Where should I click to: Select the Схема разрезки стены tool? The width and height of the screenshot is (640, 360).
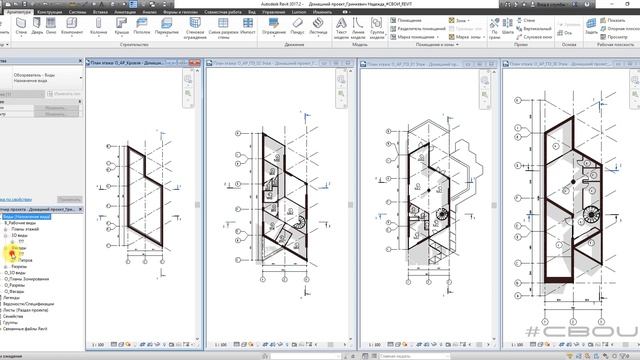point(223,28)
